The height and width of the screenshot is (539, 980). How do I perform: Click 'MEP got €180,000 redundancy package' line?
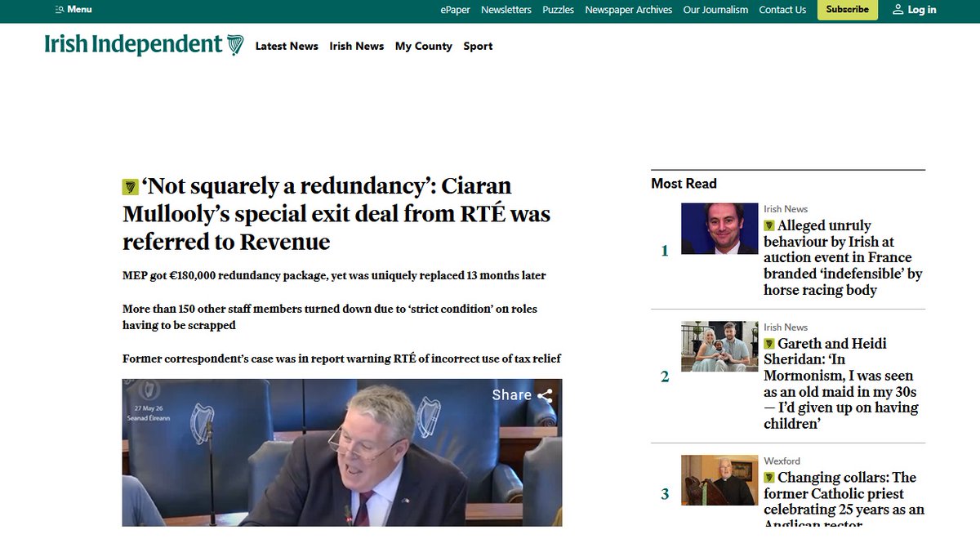[x=334, y=276]
